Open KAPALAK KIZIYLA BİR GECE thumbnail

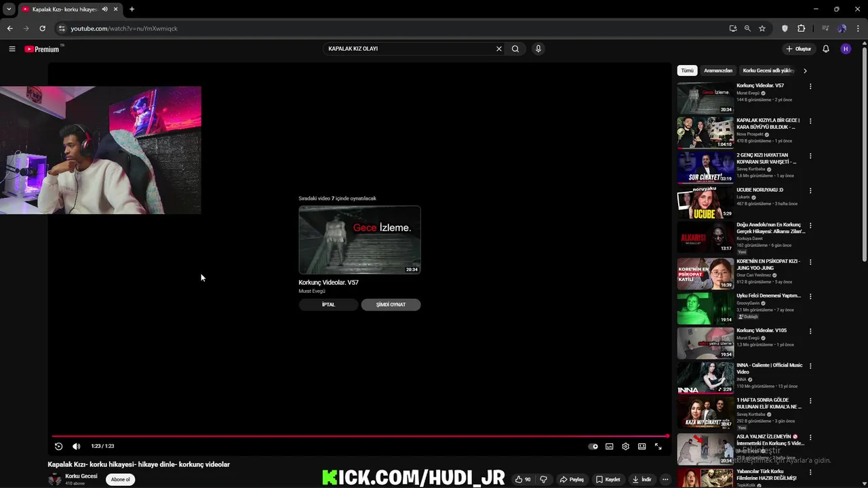click(705, 133)
